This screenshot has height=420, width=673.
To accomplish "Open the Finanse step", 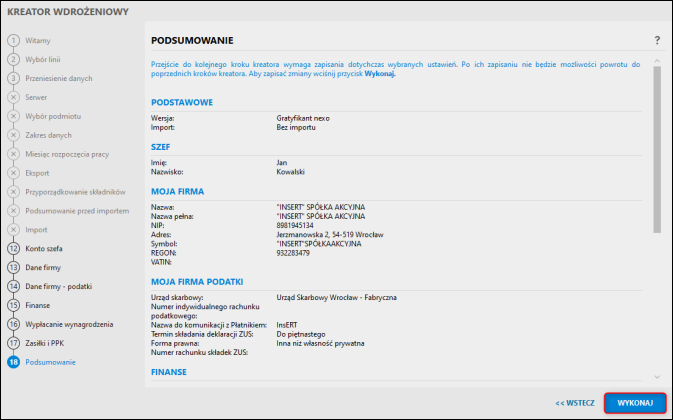I will tap(37, 305).
